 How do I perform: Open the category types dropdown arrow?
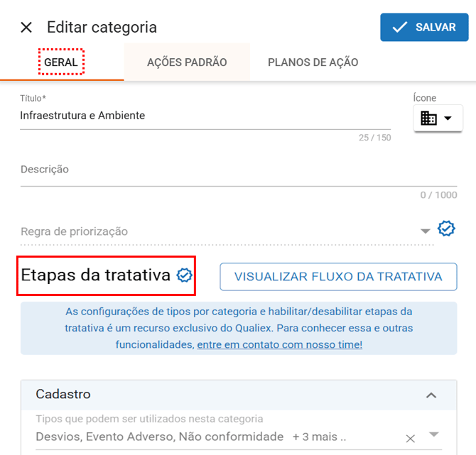[x=433, y=434]
